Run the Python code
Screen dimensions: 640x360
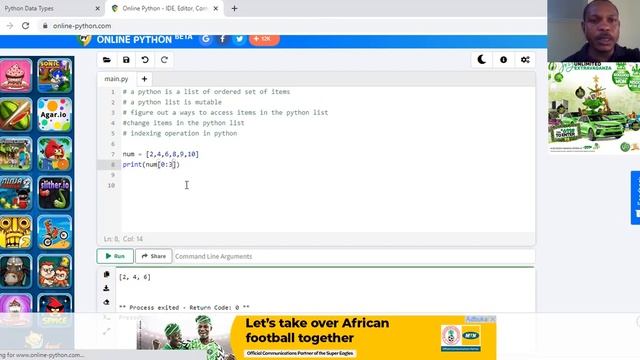click(115, 256)
